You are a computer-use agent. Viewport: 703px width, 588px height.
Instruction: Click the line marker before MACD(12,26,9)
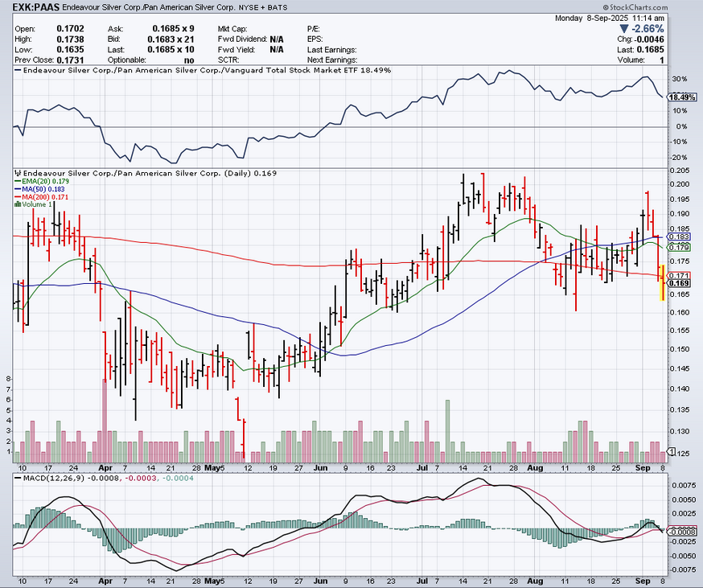pyautogui.click(x=18, y=478)
